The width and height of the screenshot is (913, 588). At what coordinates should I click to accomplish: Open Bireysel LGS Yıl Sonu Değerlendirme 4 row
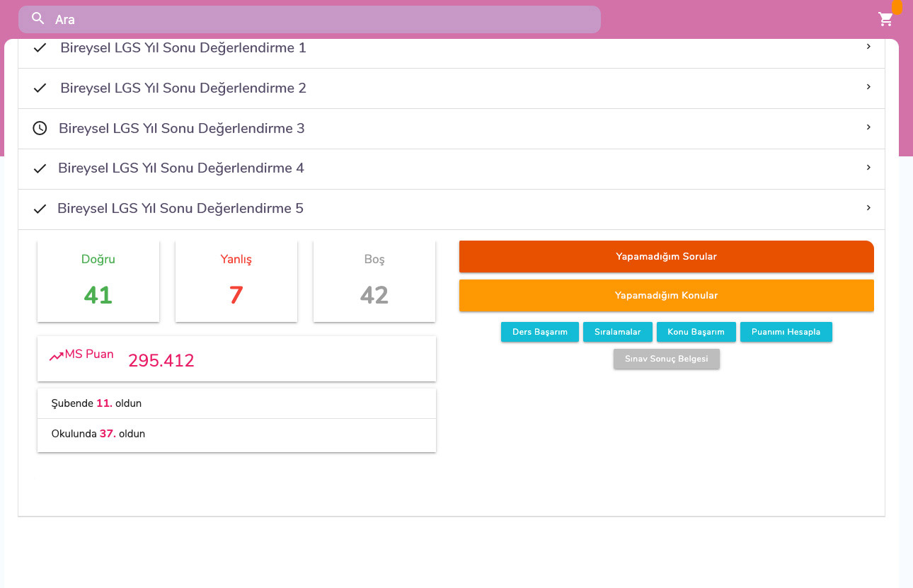pos(181,168)
